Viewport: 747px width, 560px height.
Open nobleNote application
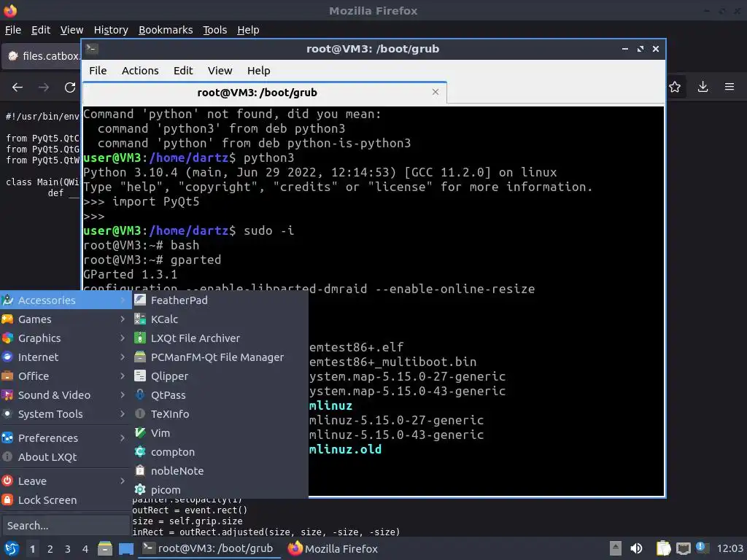pos(220,471)
